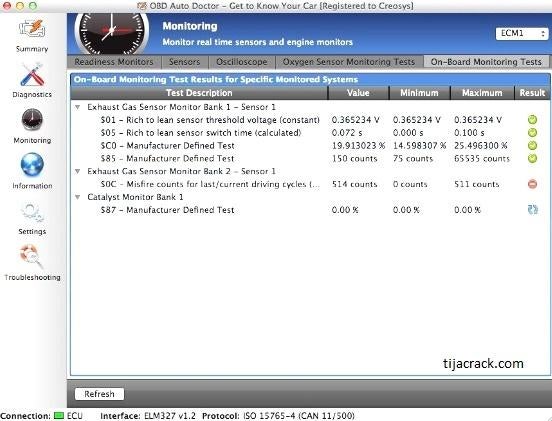Click red failed icon for $0C test
Image resolution: width=552 pixels, height=421 pixels.
click(532, 184)
